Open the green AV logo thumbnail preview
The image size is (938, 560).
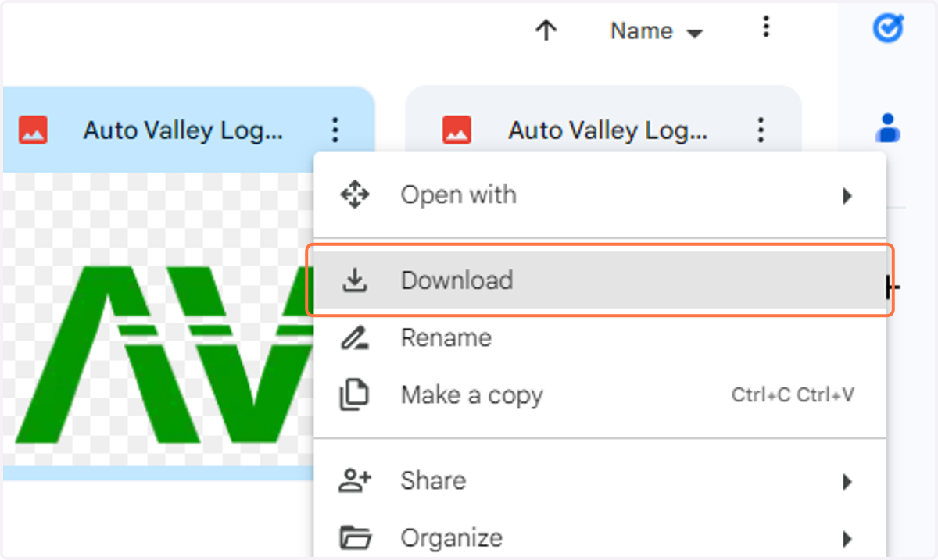pyautogui.click(x=158, y=319)
